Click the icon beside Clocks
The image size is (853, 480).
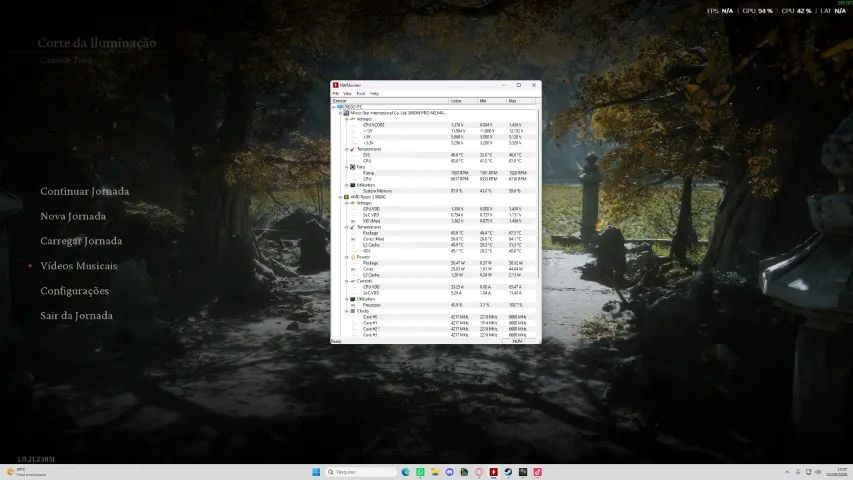point(353,311)
